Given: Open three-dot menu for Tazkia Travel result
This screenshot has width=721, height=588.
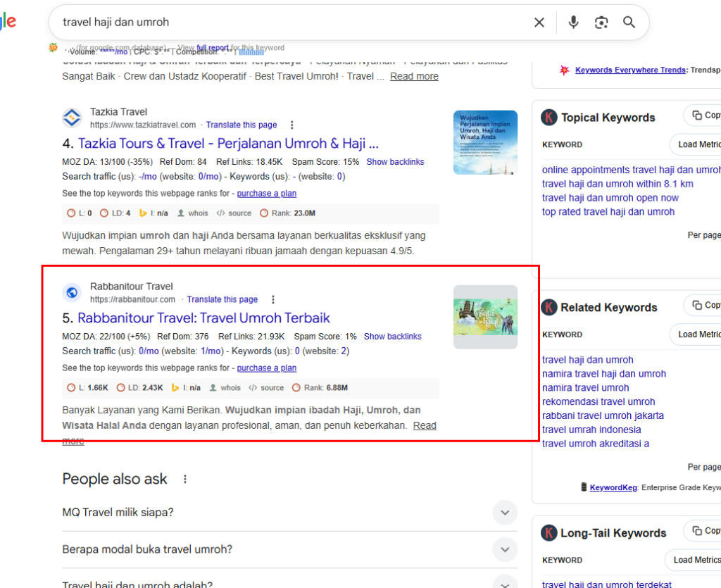Looking at the screenshot, I should pyautogui.click(x=291, y=125).
